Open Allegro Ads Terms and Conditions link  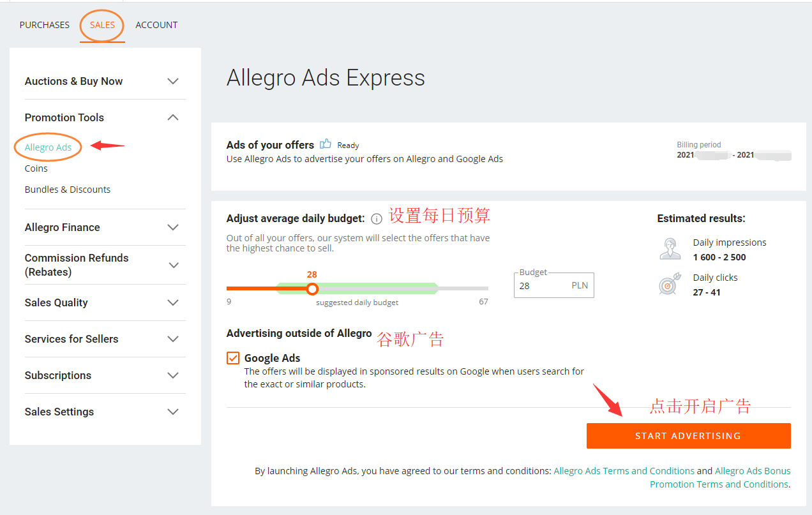pyautogui.click(x=624, y=471)
